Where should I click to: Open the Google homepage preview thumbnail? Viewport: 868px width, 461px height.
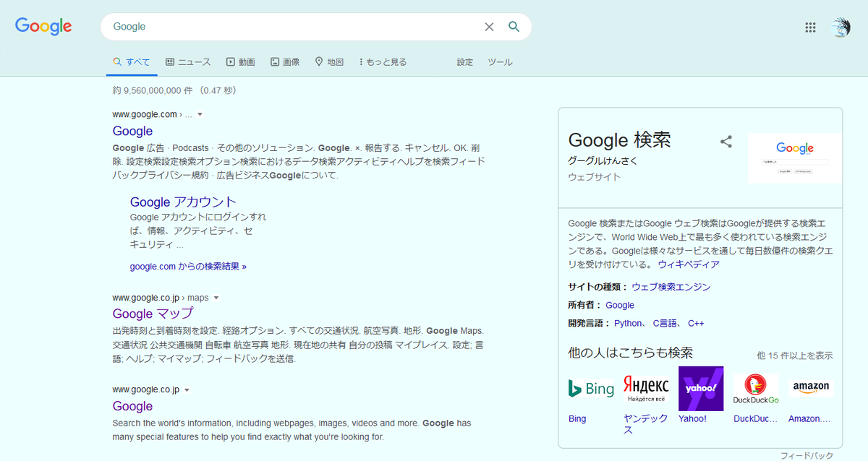point(795,158)
